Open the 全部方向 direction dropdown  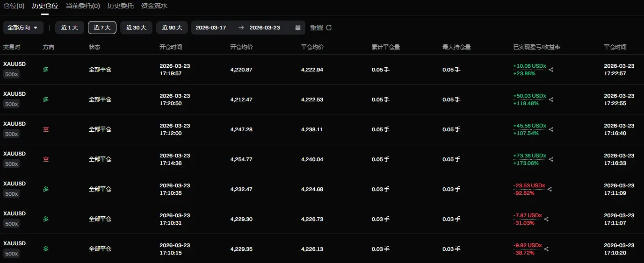(23, 28)
